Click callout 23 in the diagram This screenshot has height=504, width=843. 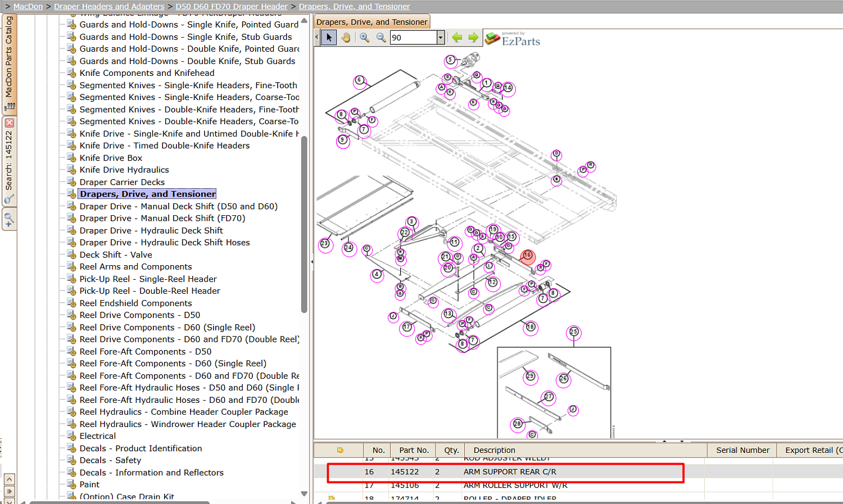pyautogui.click(x=325, y=244)
